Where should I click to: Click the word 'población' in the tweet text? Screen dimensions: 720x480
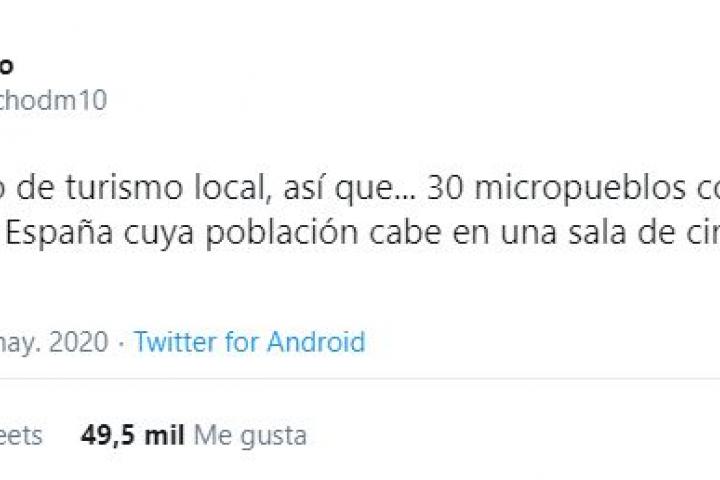(282, 234)
